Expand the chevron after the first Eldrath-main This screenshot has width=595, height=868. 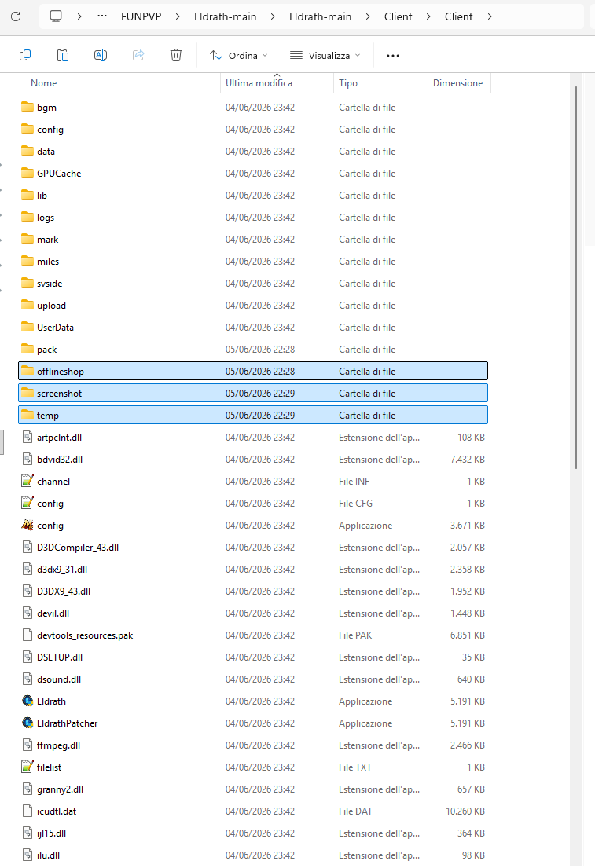point(273,16)
